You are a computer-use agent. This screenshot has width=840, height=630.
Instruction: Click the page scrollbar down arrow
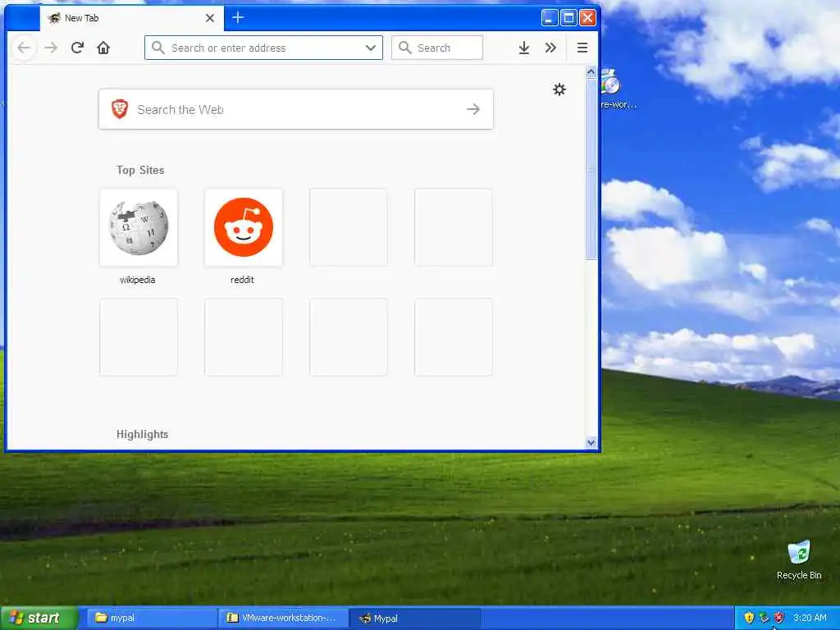591,442
